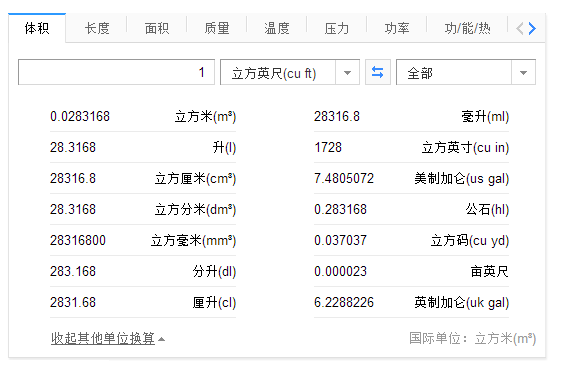The image size is (562, 379).
Task: Switch to the 质量 tab
Action: pyautogui.click(x=216, y=28)
